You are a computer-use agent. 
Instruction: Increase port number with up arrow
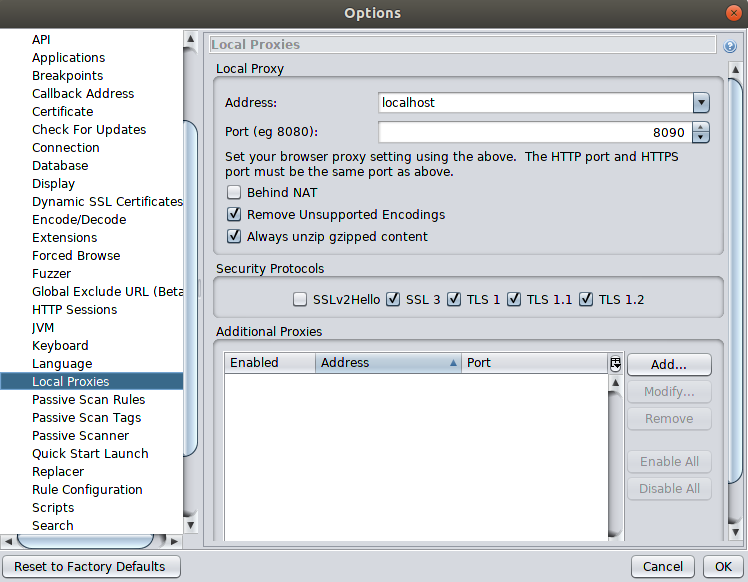tap(700, 127)
